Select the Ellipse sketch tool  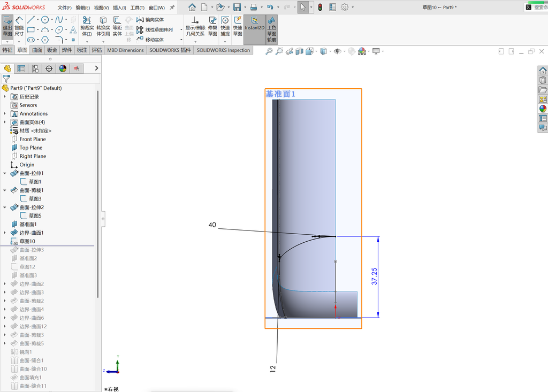(x=59, y=30)
